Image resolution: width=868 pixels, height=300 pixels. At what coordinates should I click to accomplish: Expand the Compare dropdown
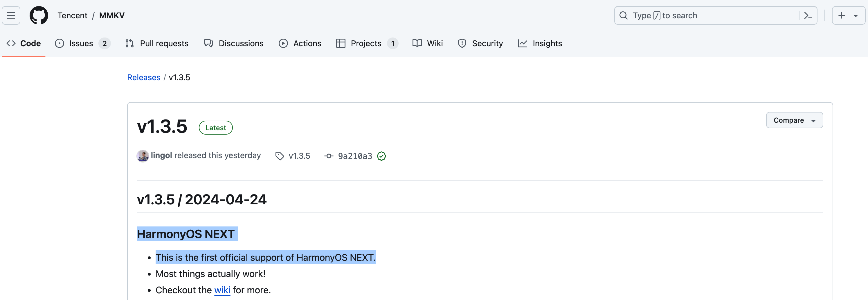pos(794,120)
